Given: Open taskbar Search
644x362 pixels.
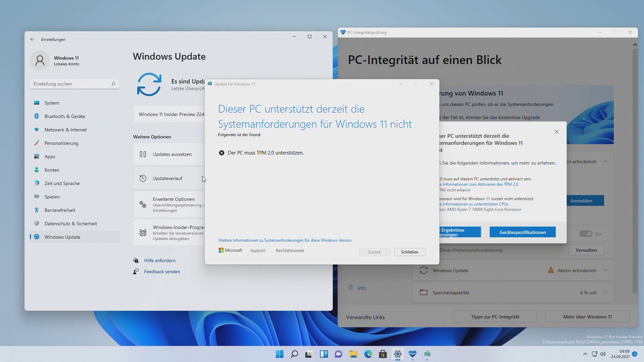Looking at the screenshot, I should point(294,354).
